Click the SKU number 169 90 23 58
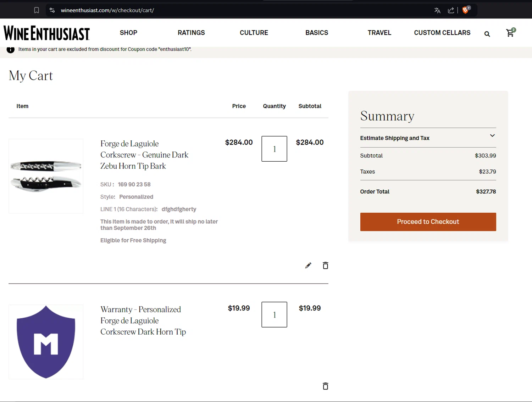 point(134,184)
